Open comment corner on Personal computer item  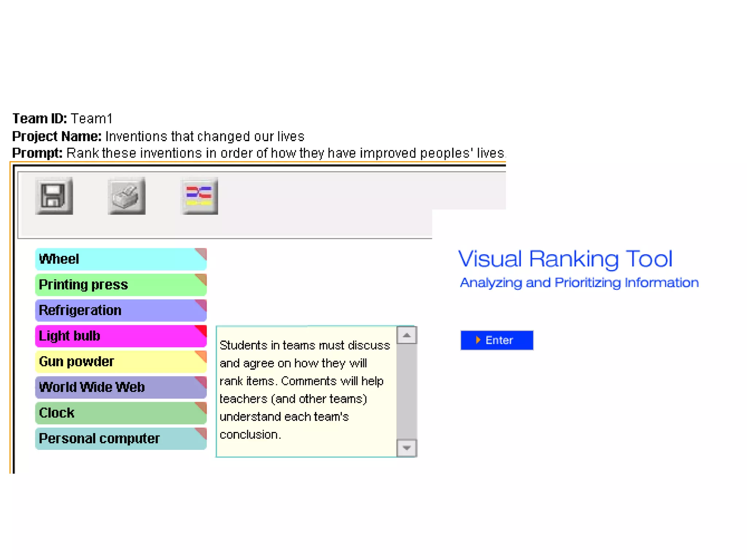pos(202,432)
